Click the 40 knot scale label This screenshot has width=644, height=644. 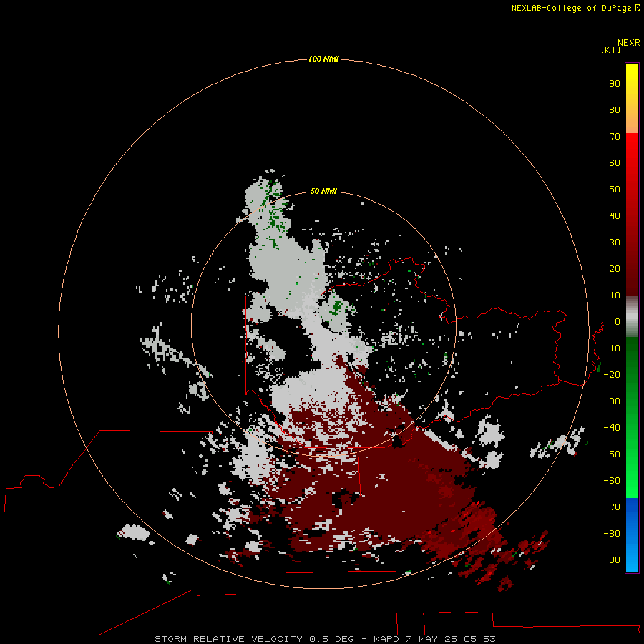pos(615,215)
